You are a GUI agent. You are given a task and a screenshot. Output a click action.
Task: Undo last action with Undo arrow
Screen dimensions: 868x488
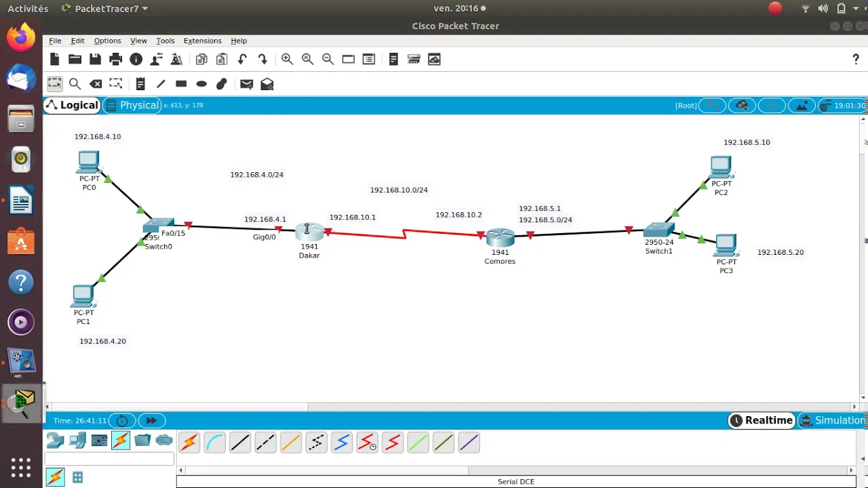click(x=242, y=60)
